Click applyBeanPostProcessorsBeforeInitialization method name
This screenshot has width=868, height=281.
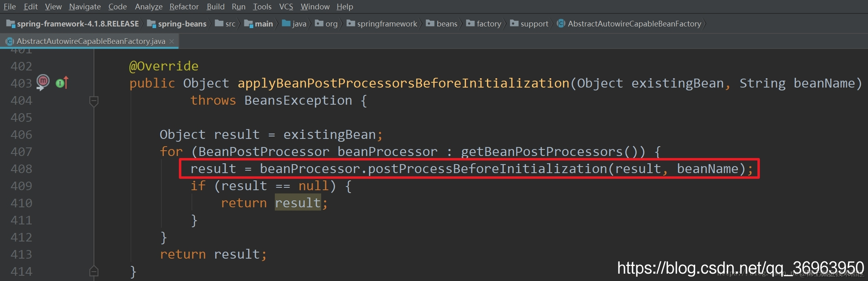(x=403, y=83)
